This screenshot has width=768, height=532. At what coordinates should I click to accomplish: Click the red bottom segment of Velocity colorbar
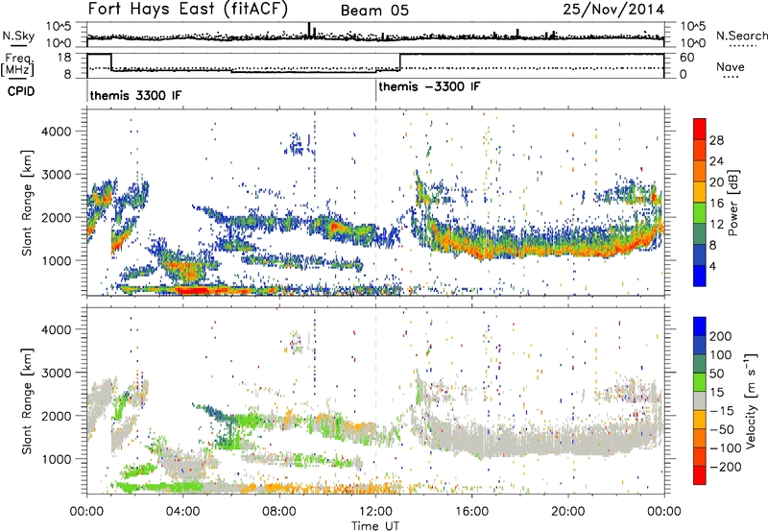click(x=700, y=475)
